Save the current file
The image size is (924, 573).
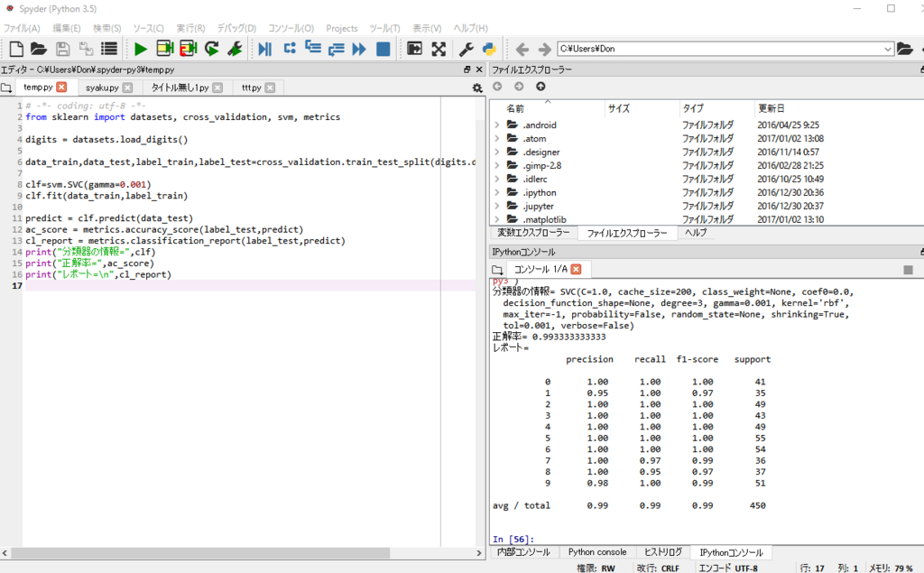tap(62, 49)
